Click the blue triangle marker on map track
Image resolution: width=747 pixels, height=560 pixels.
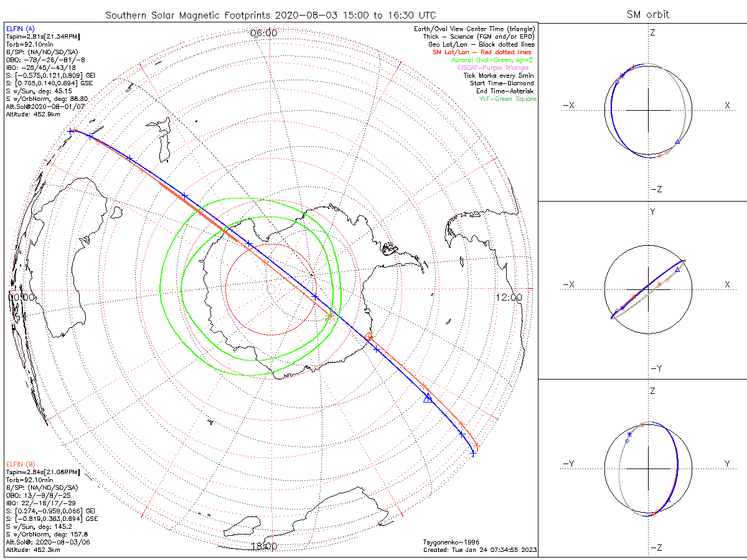pos(428,398)
